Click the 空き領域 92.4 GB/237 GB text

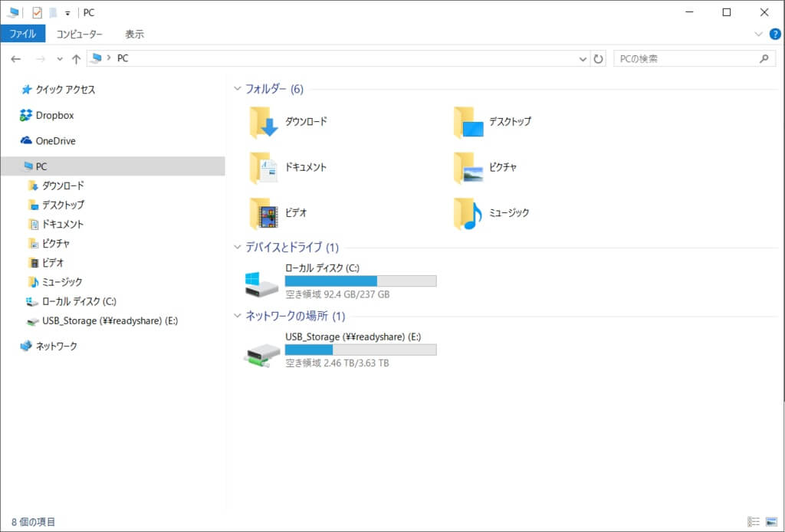coord(337,294)
